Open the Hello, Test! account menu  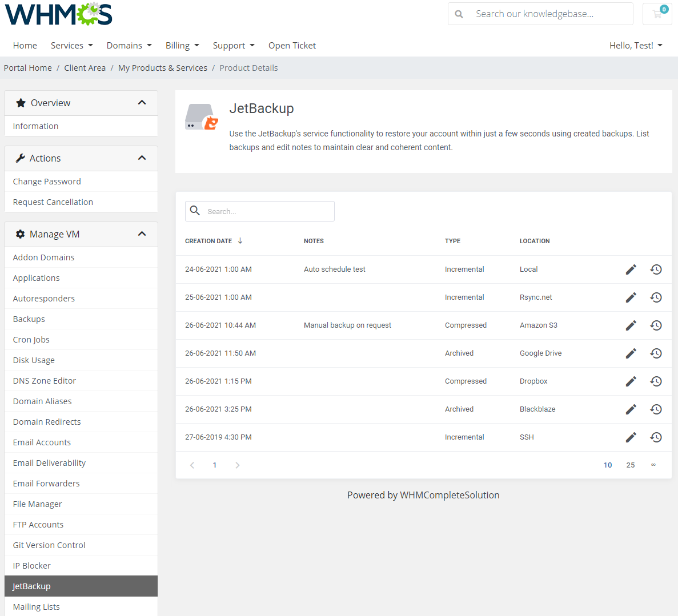click(636, 45)
